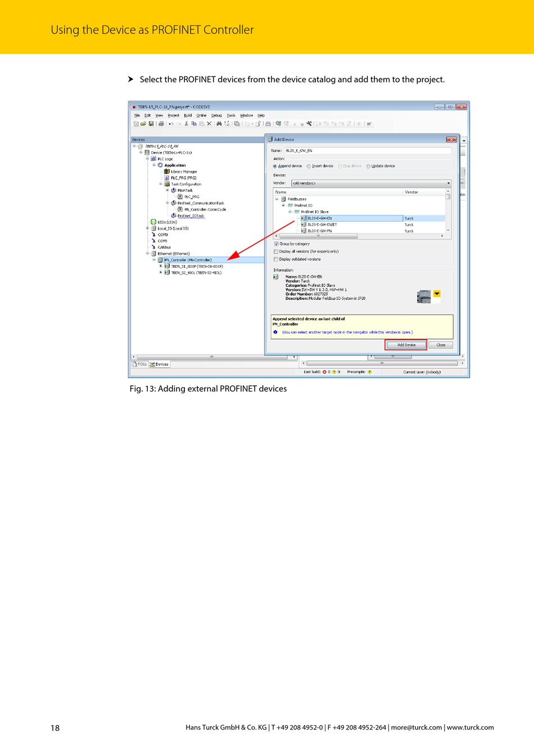The width and height of the screenshot is (534, 756).
Task: Click the Add Device button
Action: [x=406, y=345]
